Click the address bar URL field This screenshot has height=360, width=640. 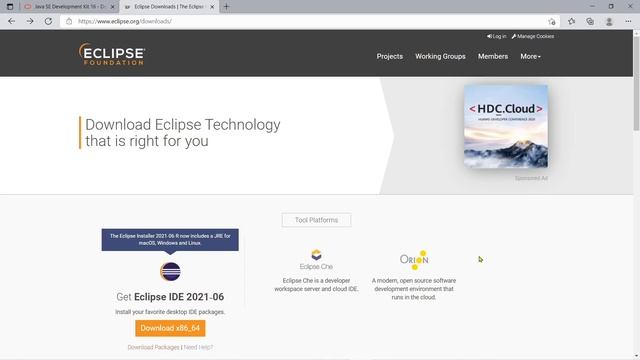[x=310, y=21]
